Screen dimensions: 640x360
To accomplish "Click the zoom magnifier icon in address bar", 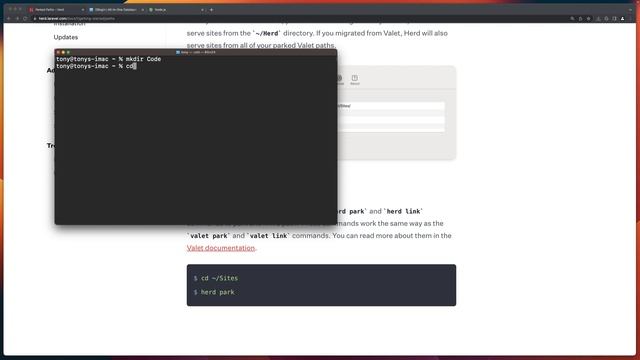I will 572,19.
